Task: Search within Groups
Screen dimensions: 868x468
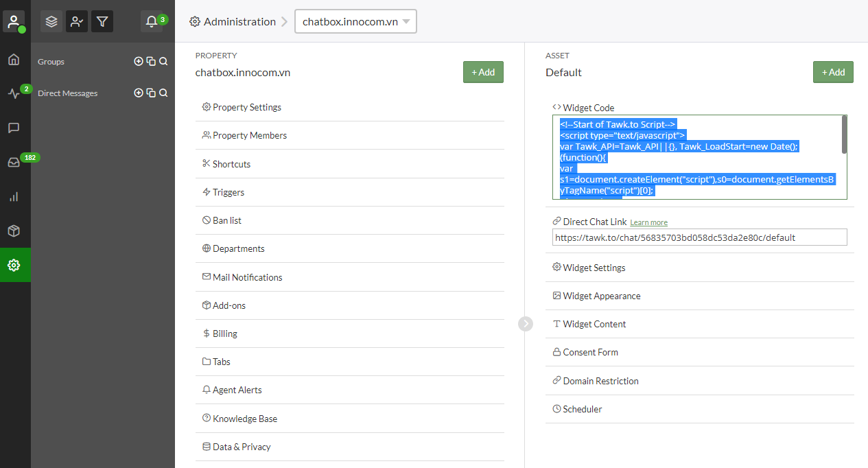Action: [x=163, y=61]
